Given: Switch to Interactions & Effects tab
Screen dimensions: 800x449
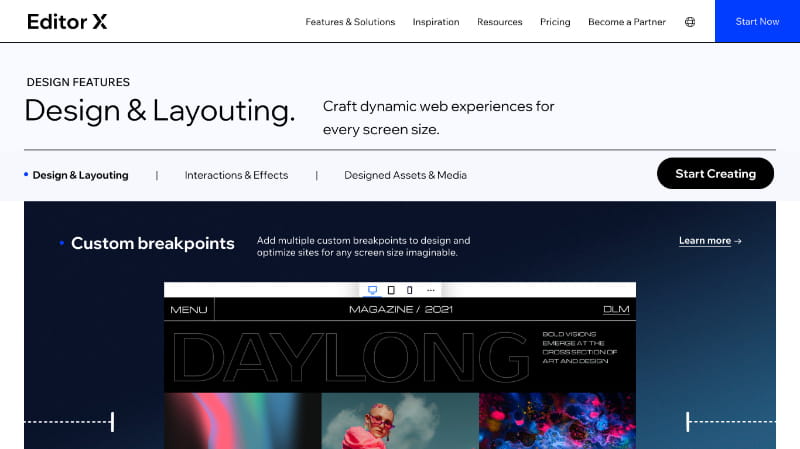Looking at the screenshot, I should click(x=236, y=175).
